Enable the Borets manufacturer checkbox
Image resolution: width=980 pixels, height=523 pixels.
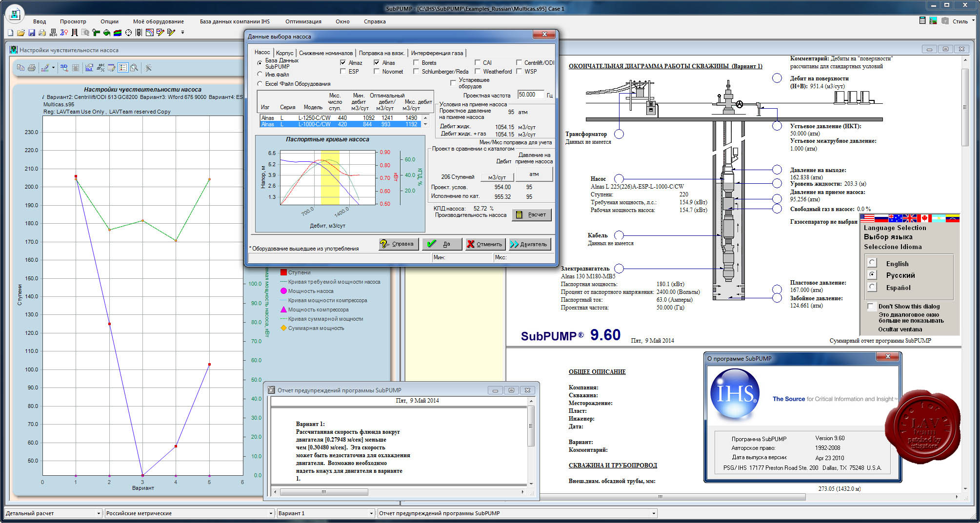point(416,62)
